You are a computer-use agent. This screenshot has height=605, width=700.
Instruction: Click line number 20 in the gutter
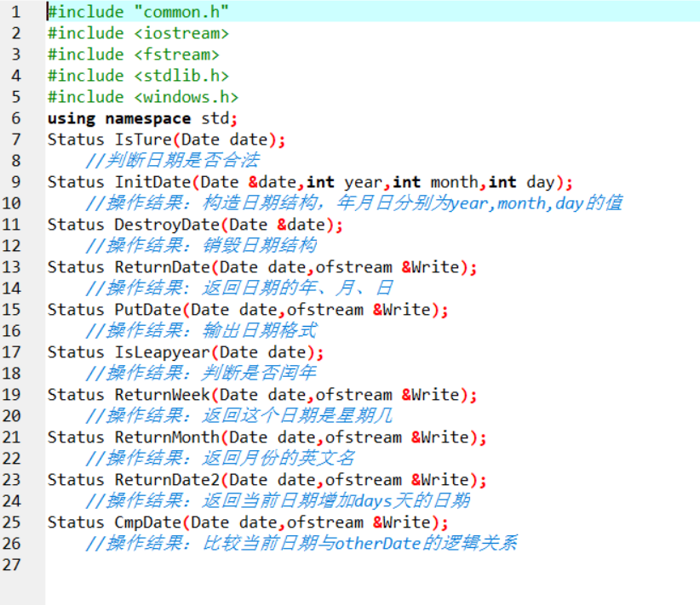tap(11, 416)
